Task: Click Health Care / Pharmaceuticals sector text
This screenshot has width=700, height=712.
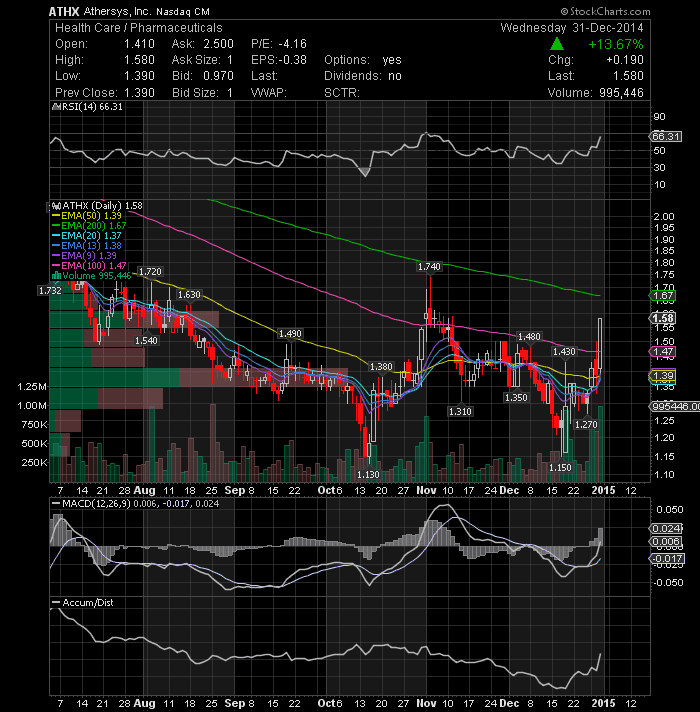Action: click(x=139, y=28)
